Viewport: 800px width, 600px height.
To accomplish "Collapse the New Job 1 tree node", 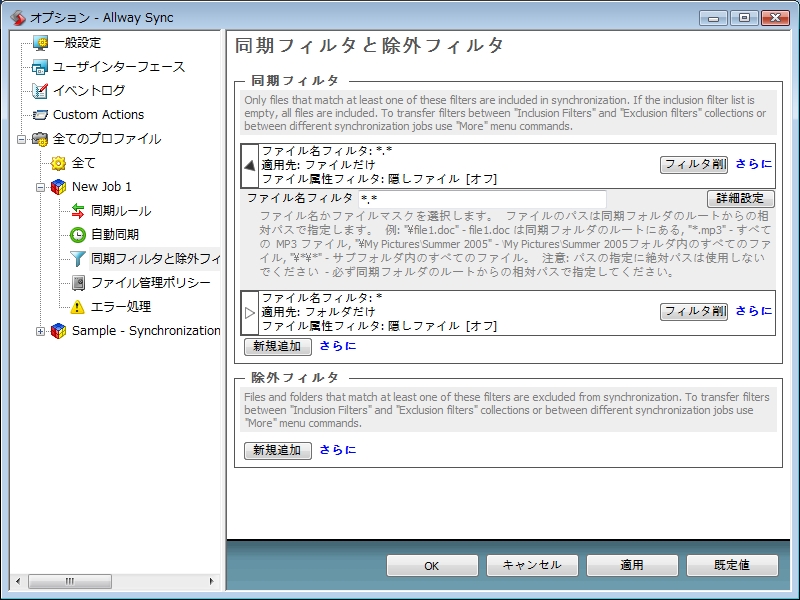I will [40, 187].
